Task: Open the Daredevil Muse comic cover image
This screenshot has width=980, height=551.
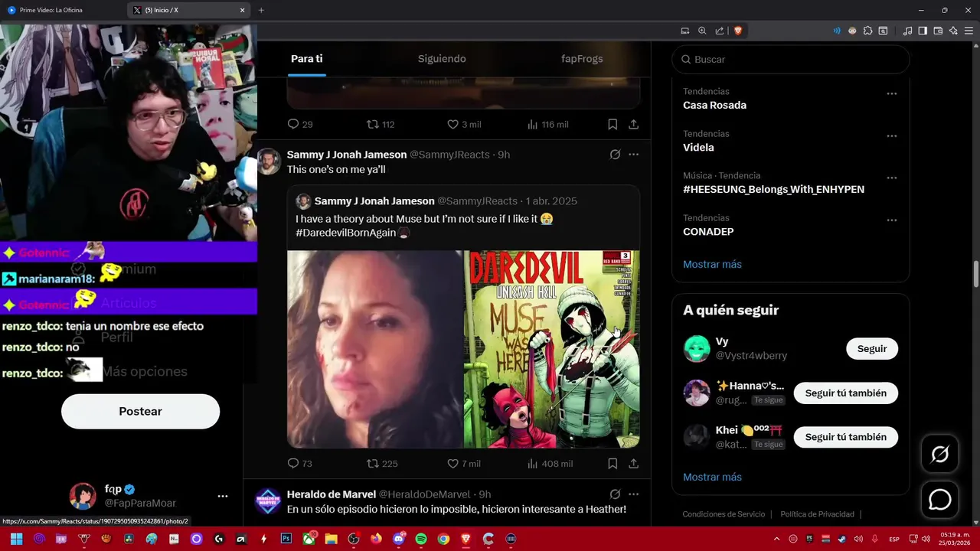Action: 552,349
